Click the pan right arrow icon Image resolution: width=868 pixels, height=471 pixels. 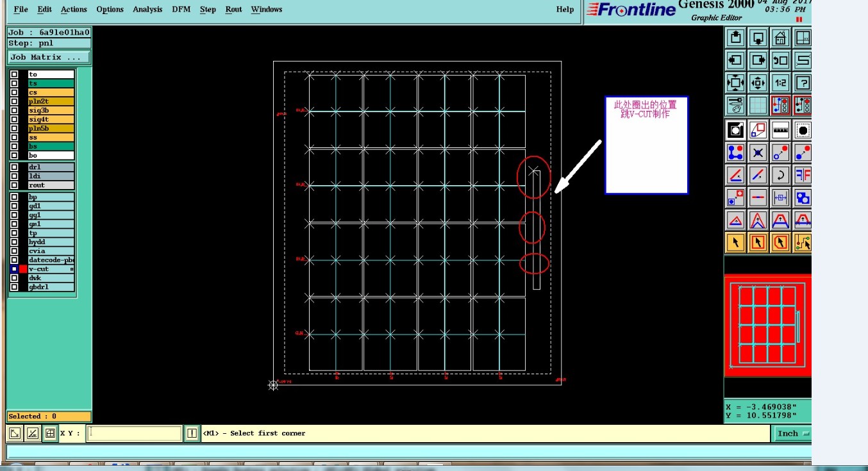[x=758, y=60]
